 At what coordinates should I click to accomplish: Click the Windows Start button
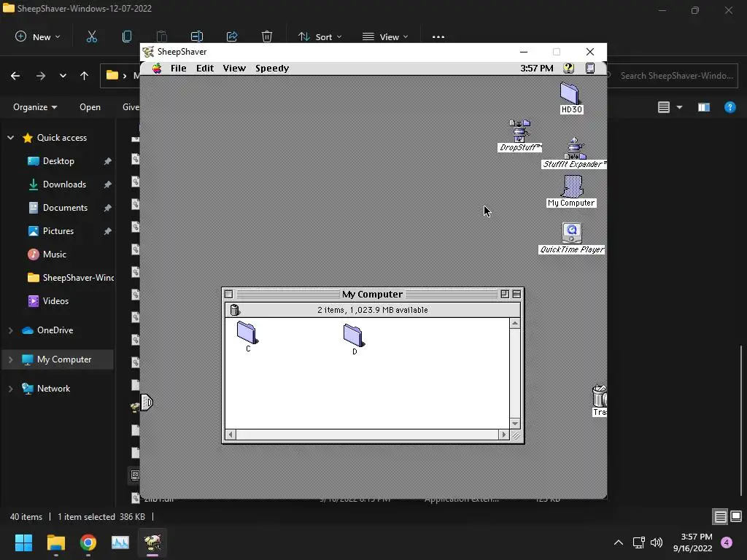coord(23,542)
